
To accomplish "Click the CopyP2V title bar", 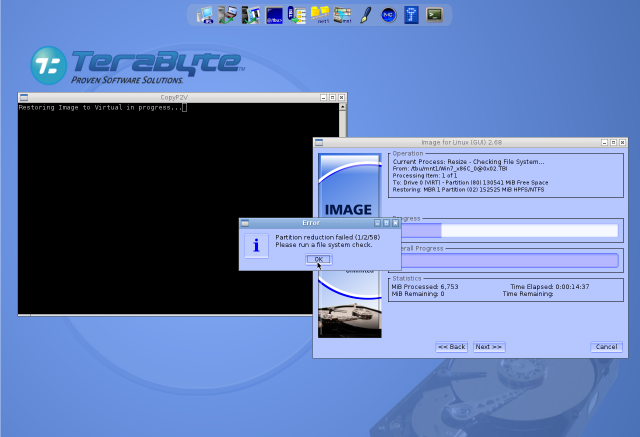I will 174,98.
